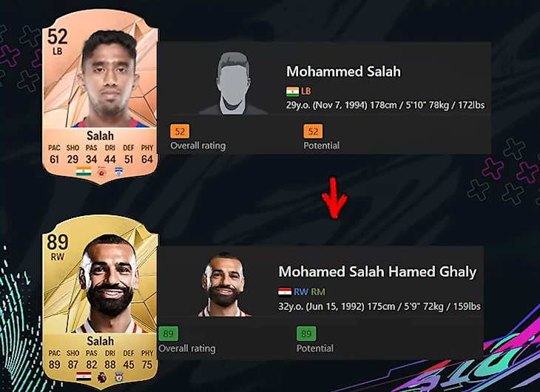
Task: Click the green 89 Potential badge
Action: click(306, 334)
